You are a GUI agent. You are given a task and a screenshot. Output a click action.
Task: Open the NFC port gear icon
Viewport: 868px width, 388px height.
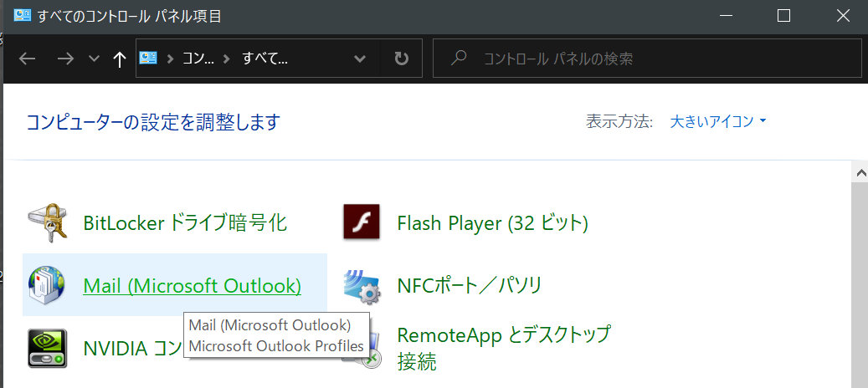362,286
